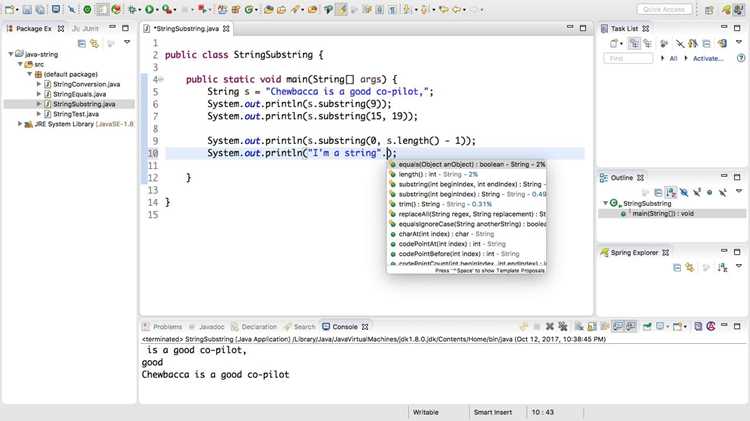Click the All working set link in Task List

coord(673,58)
